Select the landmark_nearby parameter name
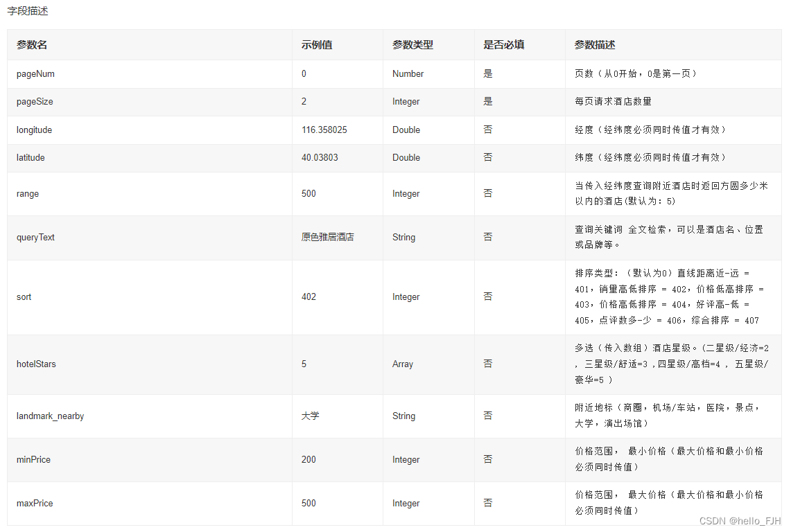The width and height of the screenshot is (791, 532). (x=51, y=416)
